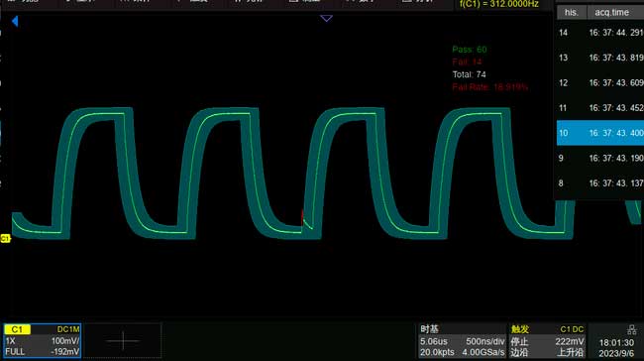
Task: Click the "his." column header
Action: pyautogui.click(x=572, y=12)
